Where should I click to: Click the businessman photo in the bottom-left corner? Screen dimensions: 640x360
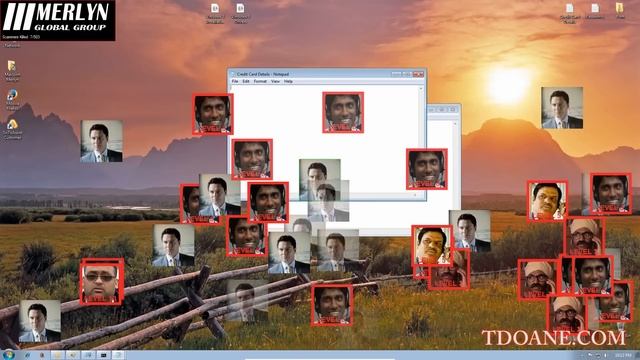(40, 321)
